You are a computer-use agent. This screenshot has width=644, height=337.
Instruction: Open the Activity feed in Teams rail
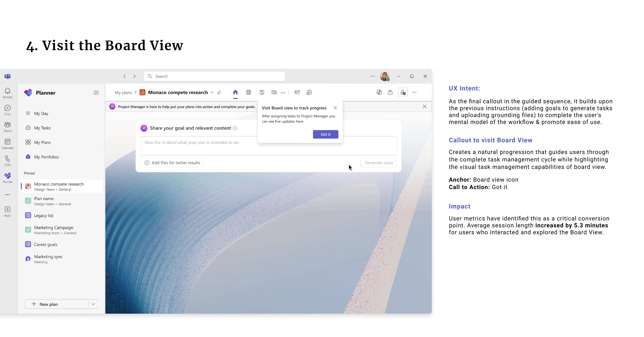[7, 93]
